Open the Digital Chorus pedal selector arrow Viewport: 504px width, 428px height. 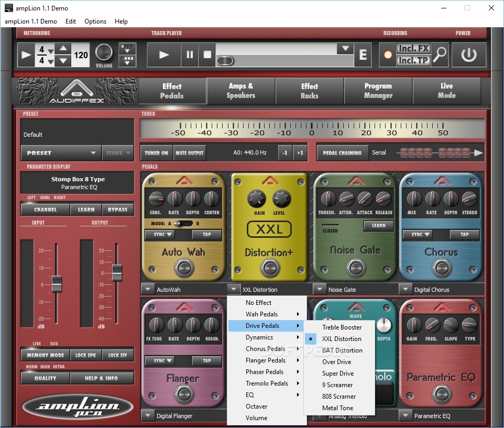tap(406, 289)
